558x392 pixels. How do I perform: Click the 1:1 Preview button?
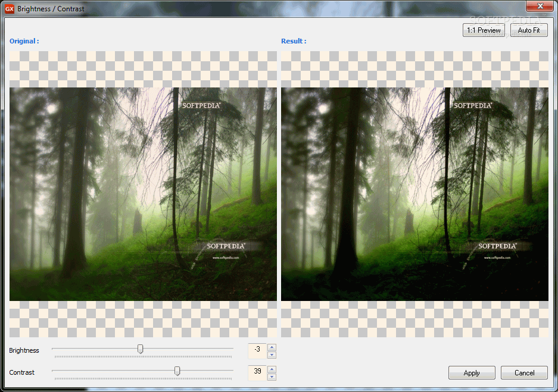click(484, 30)
